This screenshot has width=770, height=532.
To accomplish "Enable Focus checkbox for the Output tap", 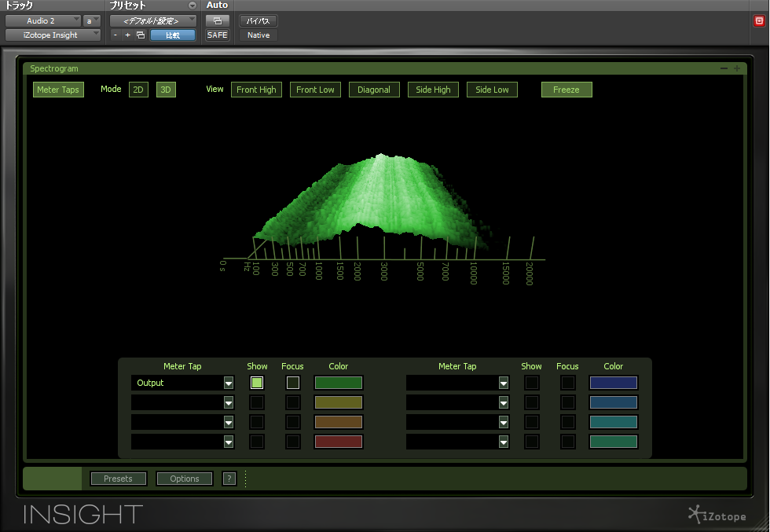I will [x=292, y=383].
